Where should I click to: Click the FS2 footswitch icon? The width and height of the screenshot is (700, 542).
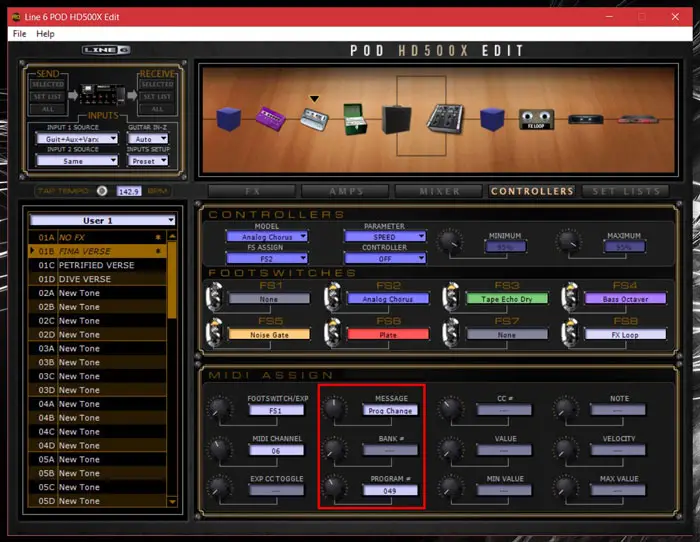333,296
